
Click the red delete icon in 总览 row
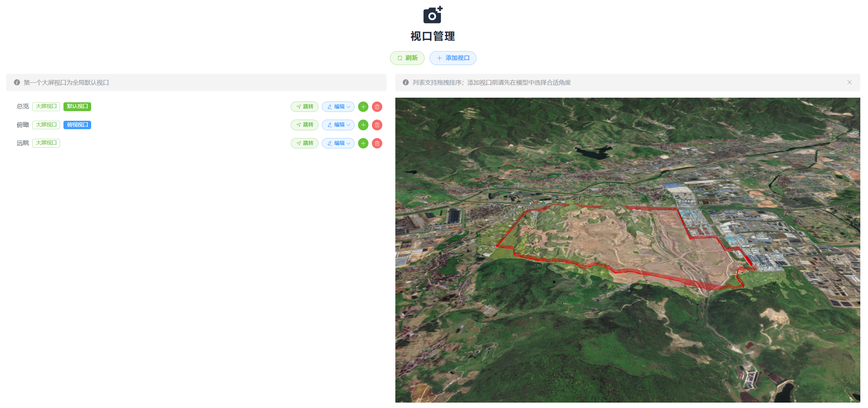(x=377, y=107)
